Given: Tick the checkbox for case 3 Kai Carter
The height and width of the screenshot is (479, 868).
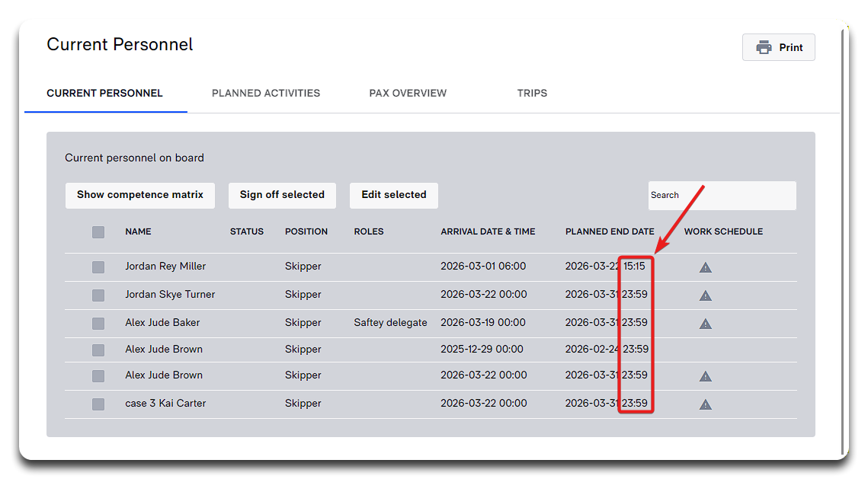Looking at the screenshot, I should [x=98, y=404].
